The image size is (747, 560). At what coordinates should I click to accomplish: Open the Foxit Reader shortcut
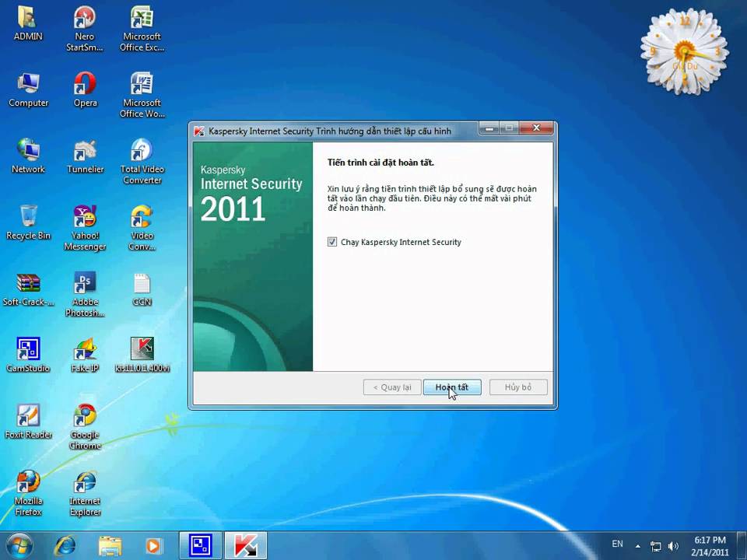28,421
